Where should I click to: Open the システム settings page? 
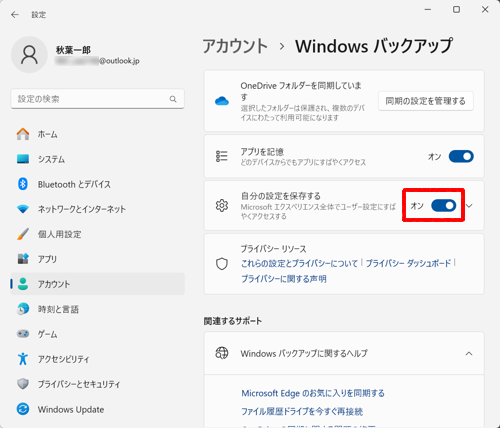point(97,159)
